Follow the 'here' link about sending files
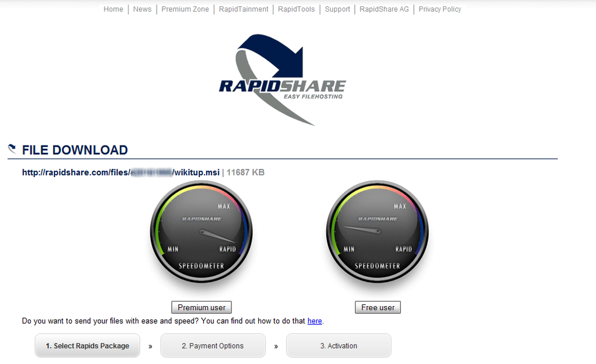Screen dimensions: 596x364 click(x=315, y=321)
